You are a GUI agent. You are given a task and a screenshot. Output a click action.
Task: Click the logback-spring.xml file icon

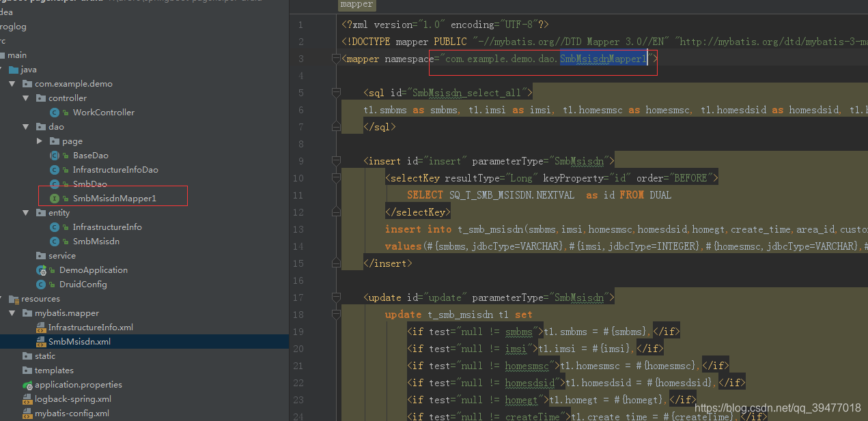27,399
